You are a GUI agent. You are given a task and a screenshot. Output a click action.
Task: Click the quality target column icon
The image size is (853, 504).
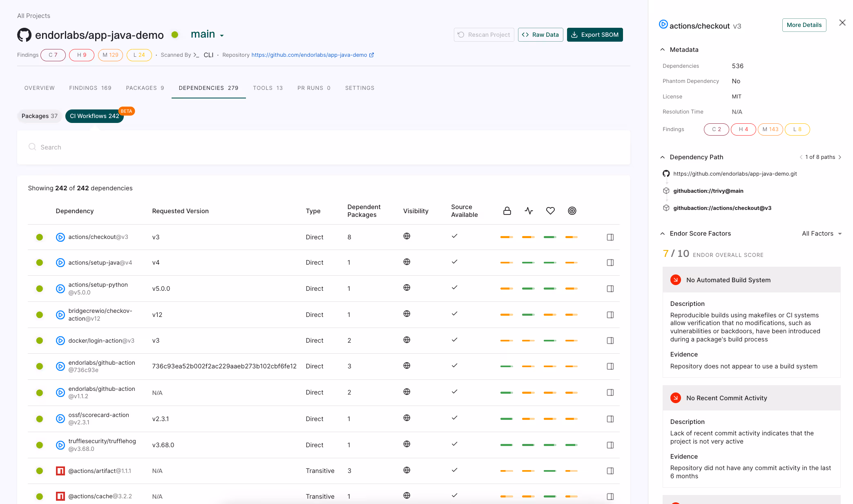click(572, 211)
